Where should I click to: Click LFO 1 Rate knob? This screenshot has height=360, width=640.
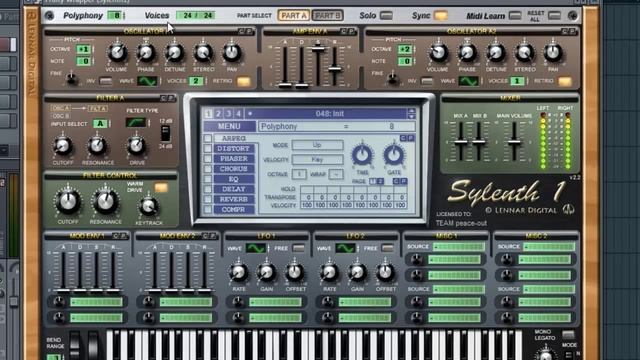coord(239,272)
